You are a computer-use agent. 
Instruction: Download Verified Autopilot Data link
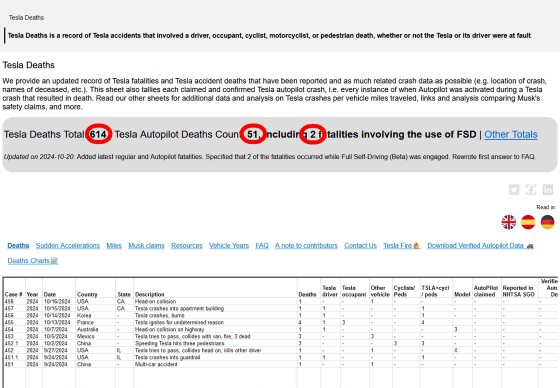(480, 245)
